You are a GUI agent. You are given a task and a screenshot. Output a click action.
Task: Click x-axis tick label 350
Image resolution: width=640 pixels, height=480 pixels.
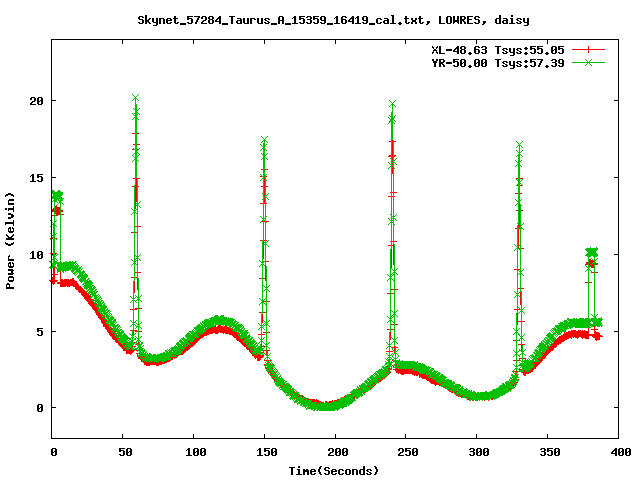click(549, 452)
